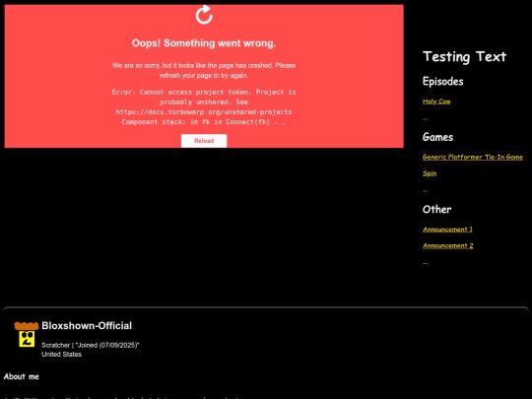The width and height of the screenshot is (532, 399).
Task: Click the circular refresh arrow icon
Action: click(x=204, y=15)
